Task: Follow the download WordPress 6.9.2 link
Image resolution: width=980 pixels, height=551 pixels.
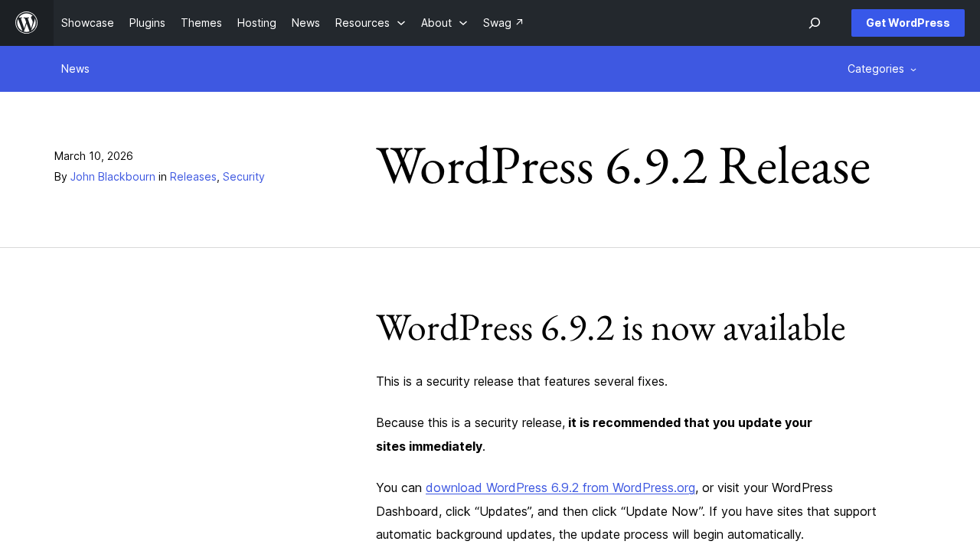Action: [560, 488]
